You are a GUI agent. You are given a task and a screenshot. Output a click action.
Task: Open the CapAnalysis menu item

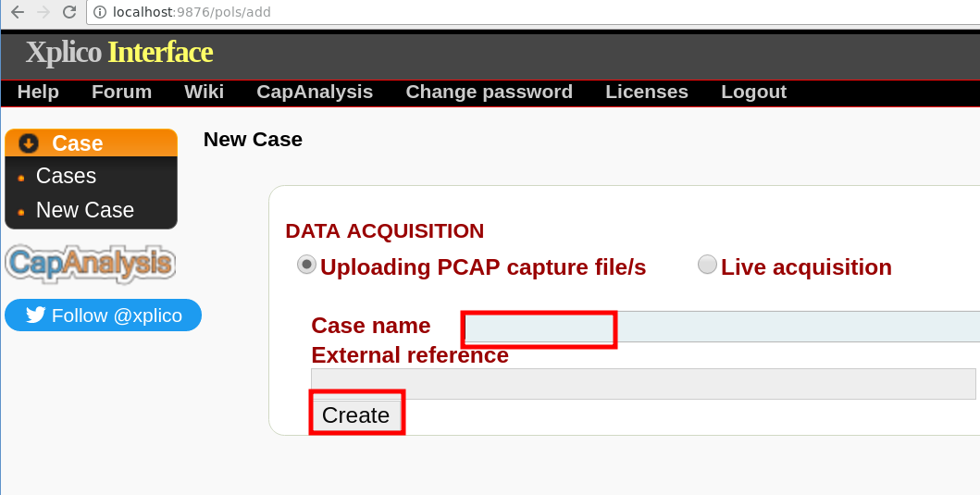coord(315,92)
